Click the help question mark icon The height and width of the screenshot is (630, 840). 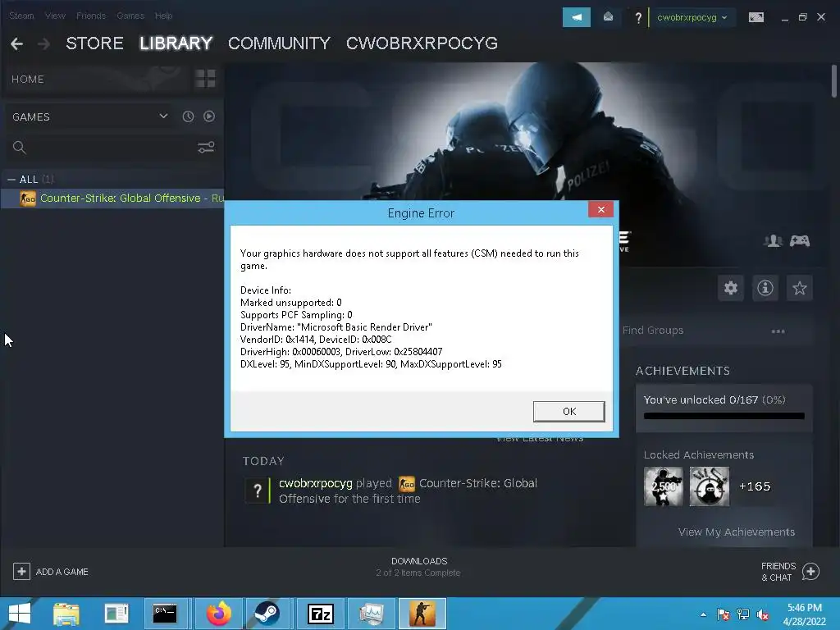coord(638,18)
